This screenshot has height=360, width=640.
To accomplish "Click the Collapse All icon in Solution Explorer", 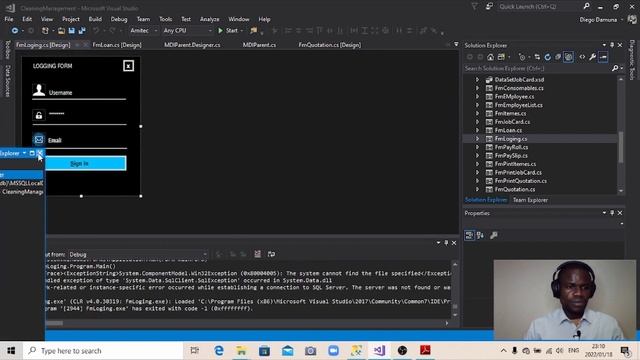I will [558, 57].
